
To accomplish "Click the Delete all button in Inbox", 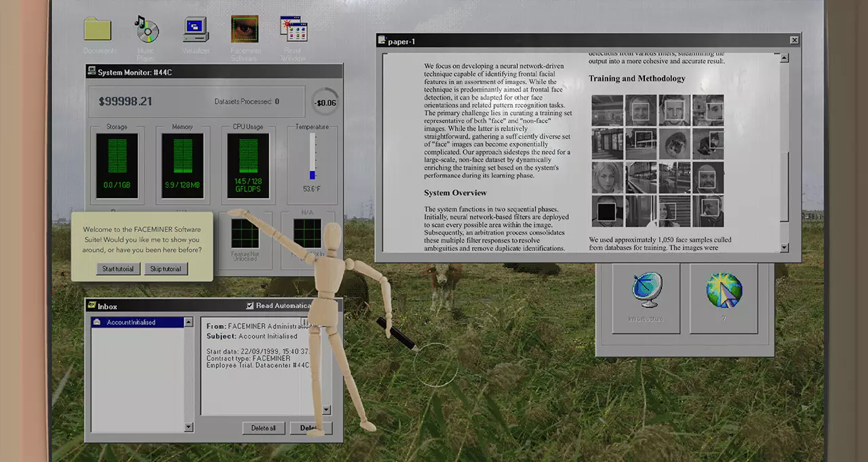I will [263, 428].
